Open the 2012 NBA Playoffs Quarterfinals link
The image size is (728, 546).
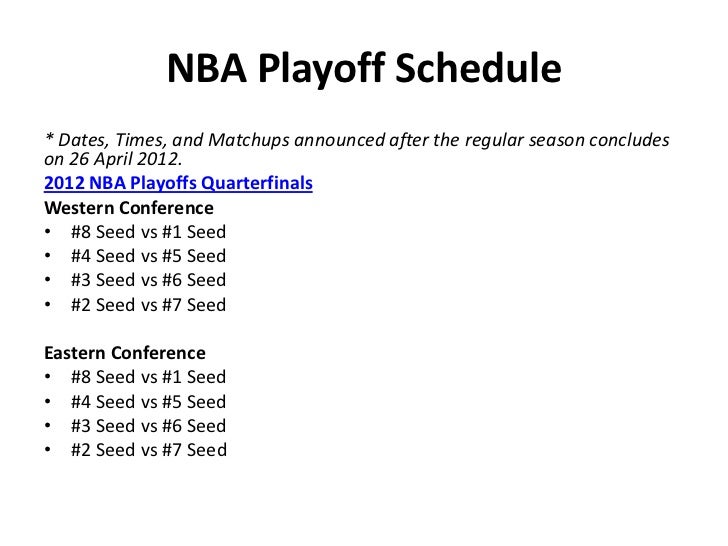pos(178,183)
